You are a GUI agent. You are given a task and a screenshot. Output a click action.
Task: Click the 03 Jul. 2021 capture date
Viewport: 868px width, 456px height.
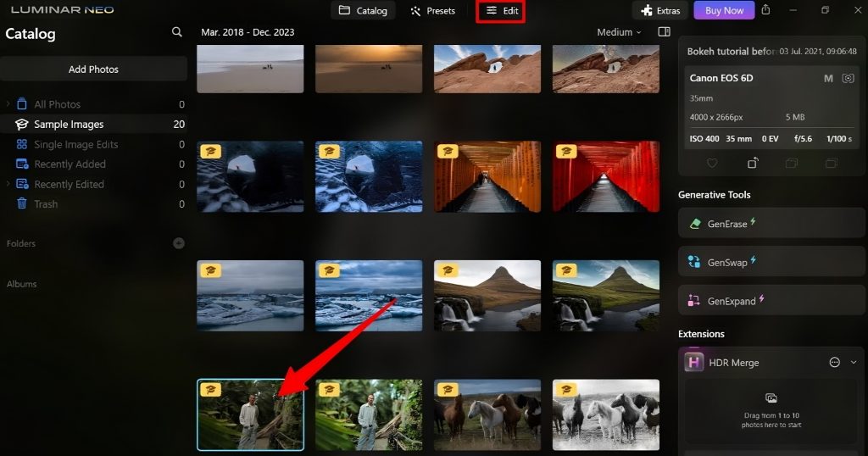click(818, 52)
